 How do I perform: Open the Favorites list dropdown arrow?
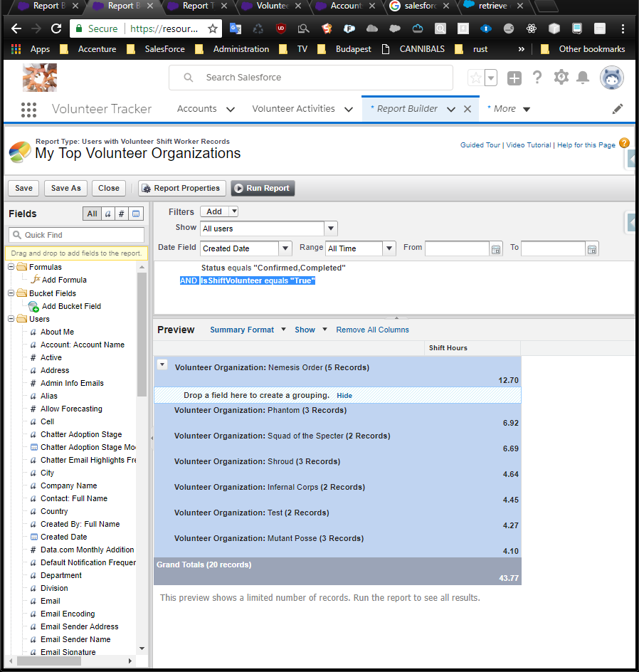[x=491, y=78]
